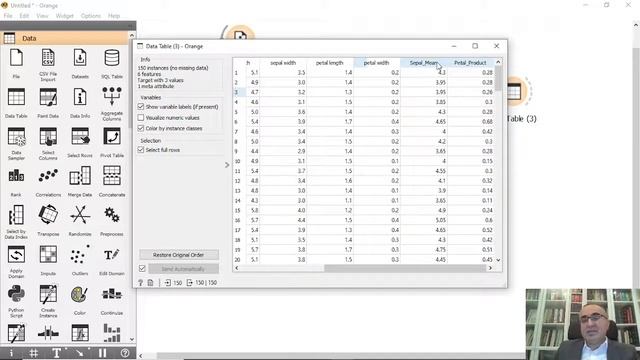The image size is (640, 360).
Task: Open the Options menu
Action: pyautogui.click(x=91, y=16)
